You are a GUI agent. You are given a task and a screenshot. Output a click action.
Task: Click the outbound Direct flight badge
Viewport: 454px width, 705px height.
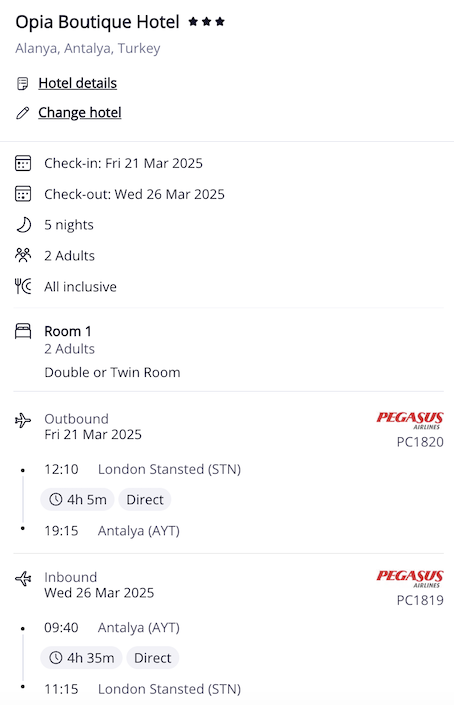[x=145, y=500]
